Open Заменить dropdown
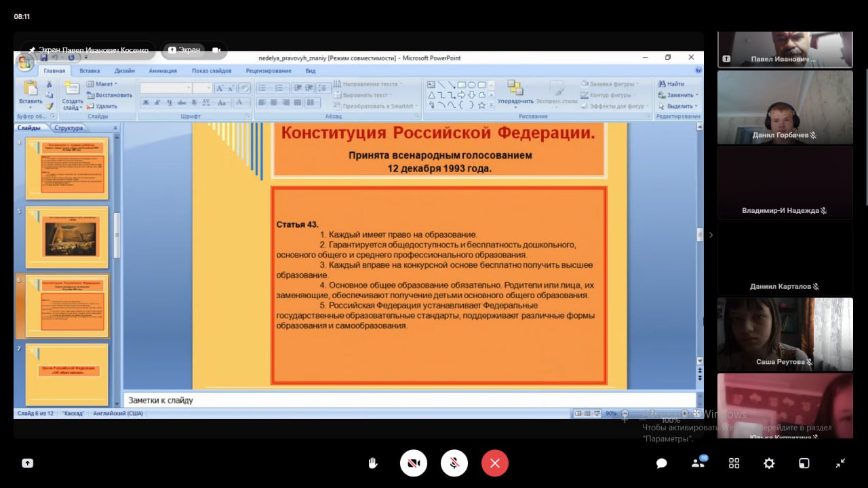 tap(677, 95)
